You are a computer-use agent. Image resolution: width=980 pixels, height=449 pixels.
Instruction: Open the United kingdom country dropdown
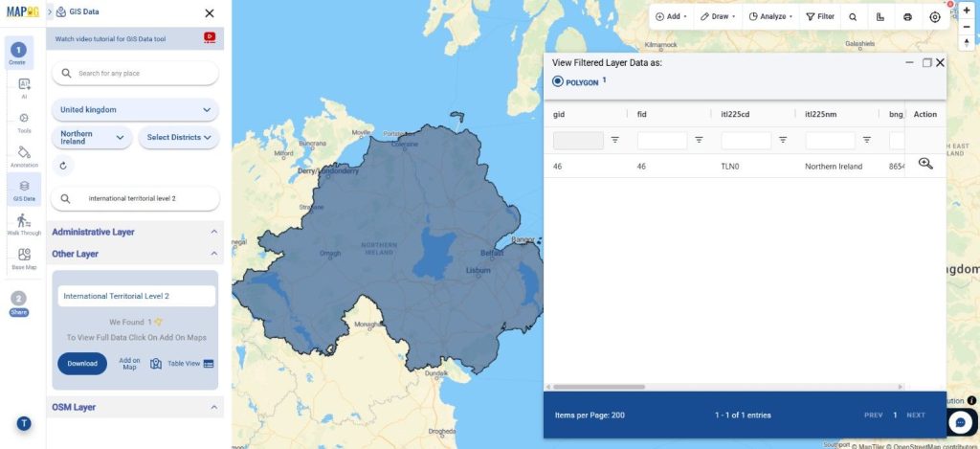click(x=135, y=110)
